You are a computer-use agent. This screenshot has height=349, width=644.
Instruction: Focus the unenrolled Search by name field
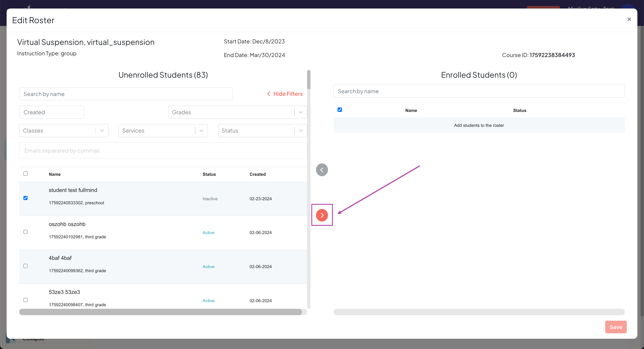point(126,94)
